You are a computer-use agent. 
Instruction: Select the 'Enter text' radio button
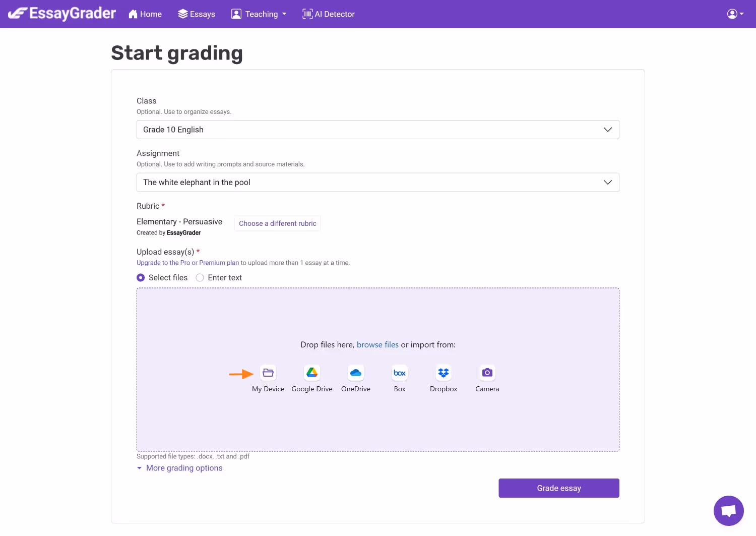pos(200,278)
